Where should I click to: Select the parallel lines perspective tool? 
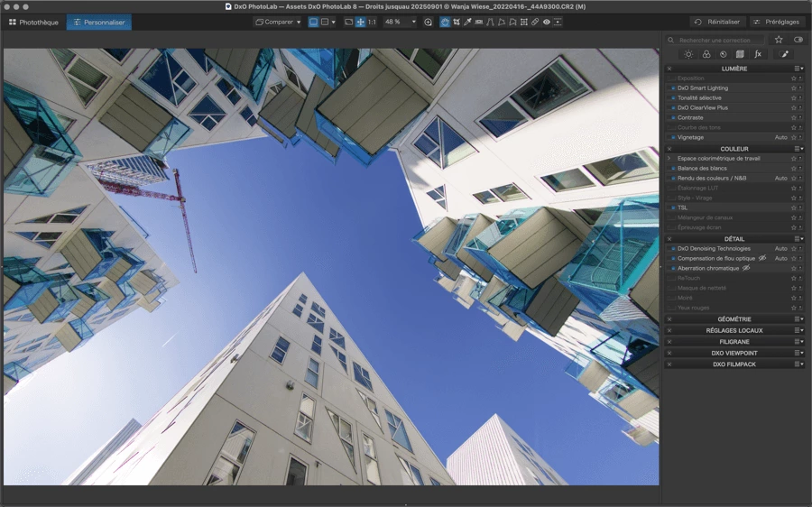490,23
